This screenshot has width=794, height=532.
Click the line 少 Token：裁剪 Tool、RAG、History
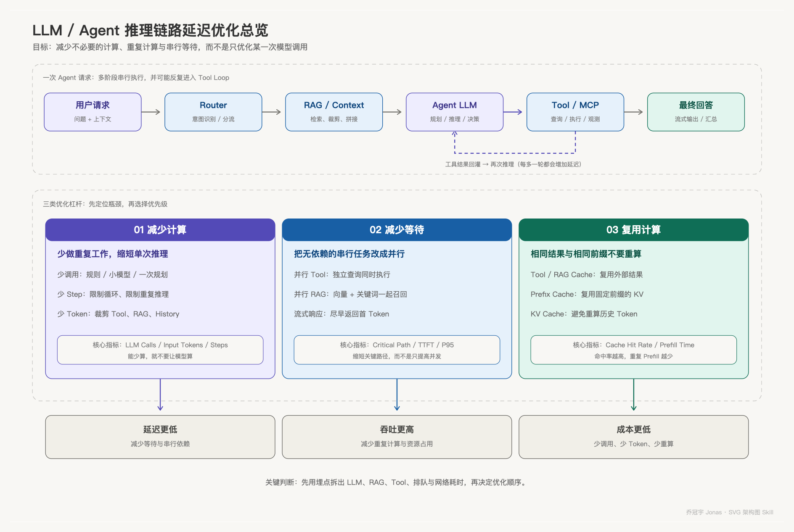[x=118, y=314]
